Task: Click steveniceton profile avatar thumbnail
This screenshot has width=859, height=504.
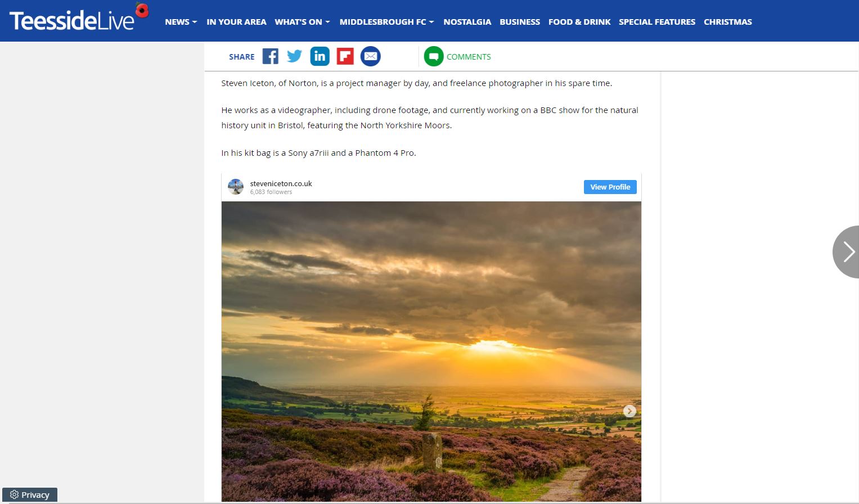Action: point(236,187)
